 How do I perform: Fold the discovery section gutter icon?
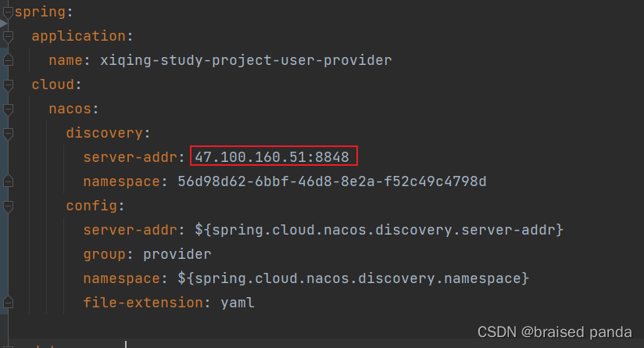point(7,134)
